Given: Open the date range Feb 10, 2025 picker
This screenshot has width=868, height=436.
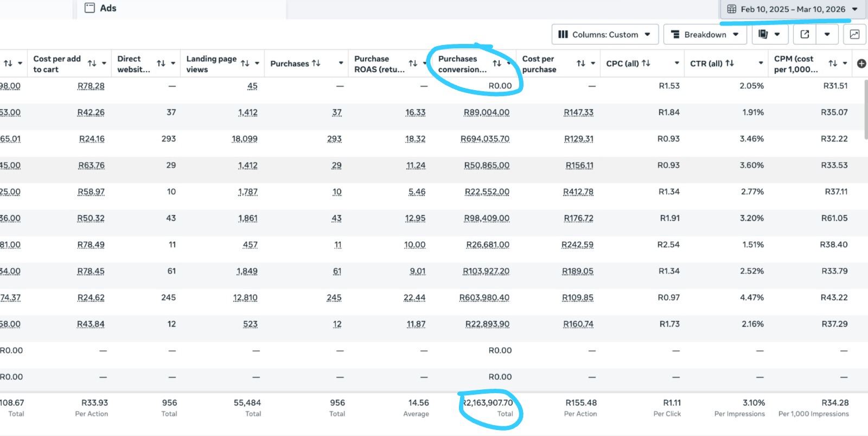Looking at the screenshot, I should (792, 9).
